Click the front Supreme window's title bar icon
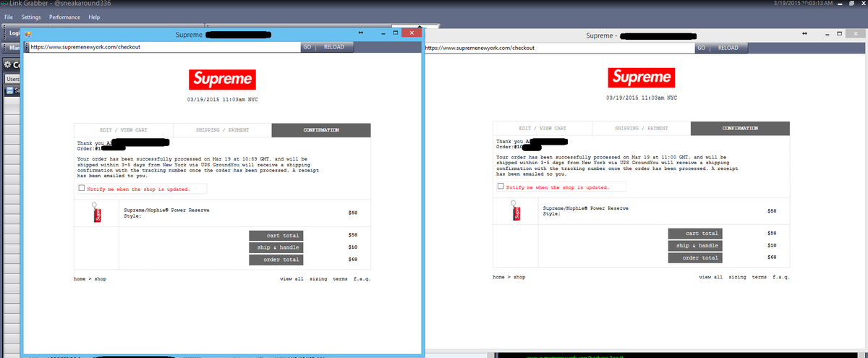This screenshot has width=868, height=358. pyautogui.click(x=28, y=34)
